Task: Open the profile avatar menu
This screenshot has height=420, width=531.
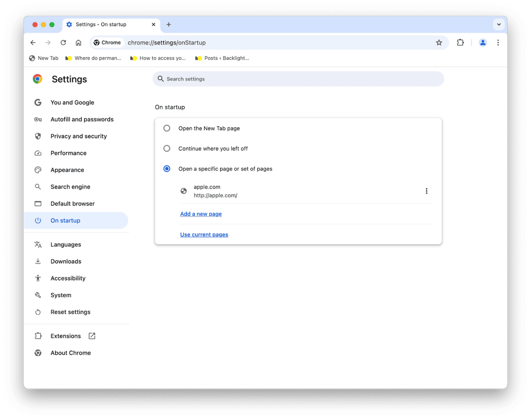Action: click(x=483, y=43)
